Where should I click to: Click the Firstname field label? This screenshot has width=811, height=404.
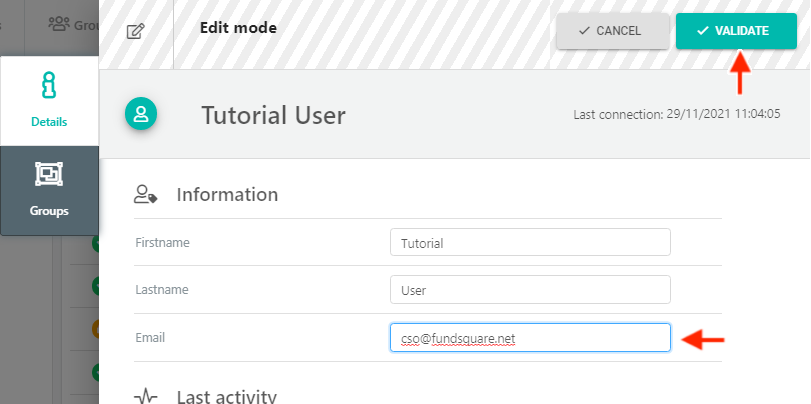pyautogui.click(x=162, y=242)
